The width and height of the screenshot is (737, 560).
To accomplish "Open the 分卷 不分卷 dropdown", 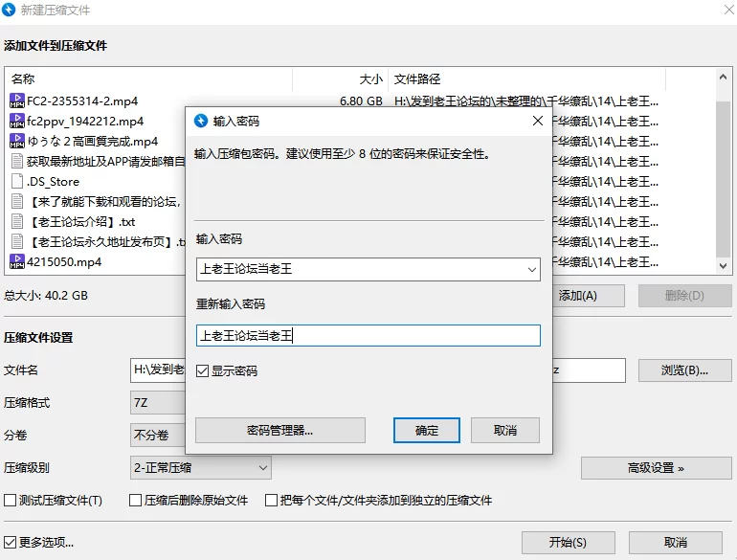I will [158, 435].
